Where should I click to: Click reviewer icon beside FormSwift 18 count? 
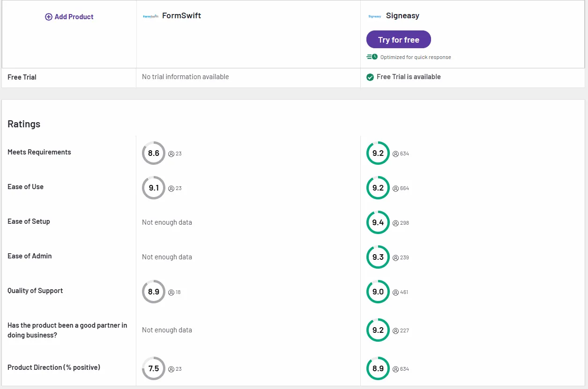coord(171,292)
